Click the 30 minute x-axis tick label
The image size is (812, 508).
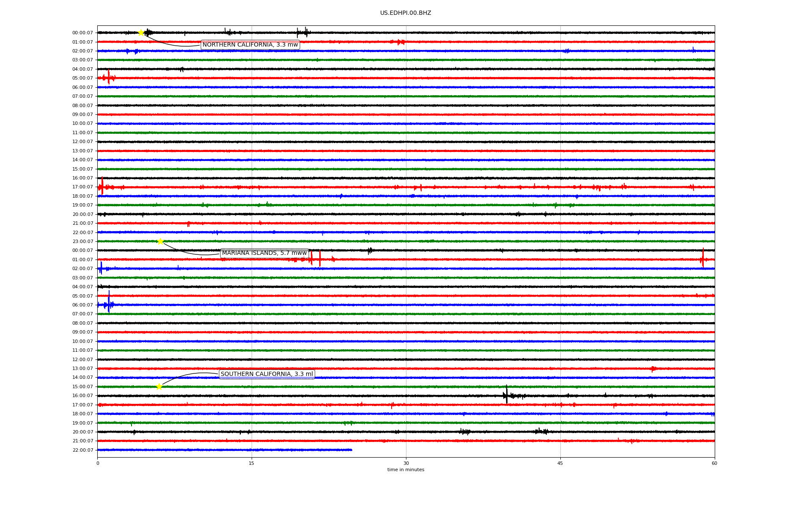(x=406, y=463)
